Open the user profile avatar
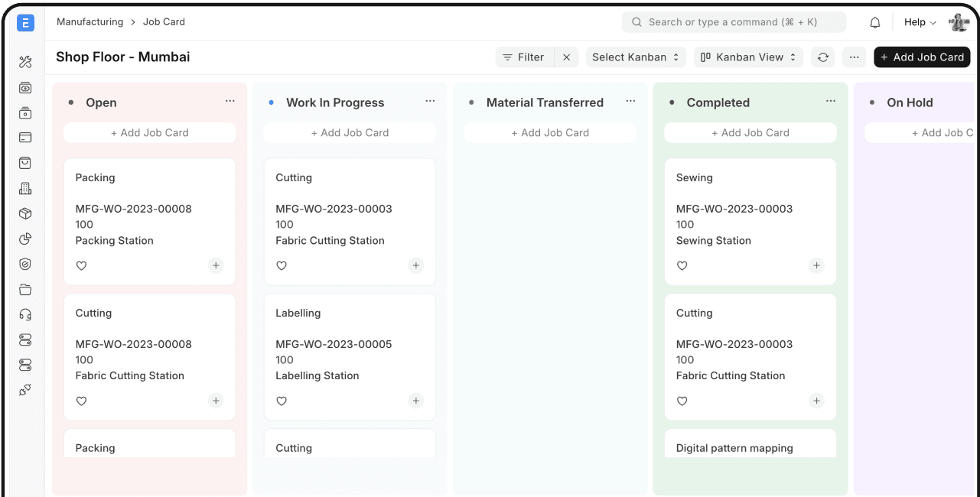The height and width of the screenshot is (497, 980). [x=959, y=22]
